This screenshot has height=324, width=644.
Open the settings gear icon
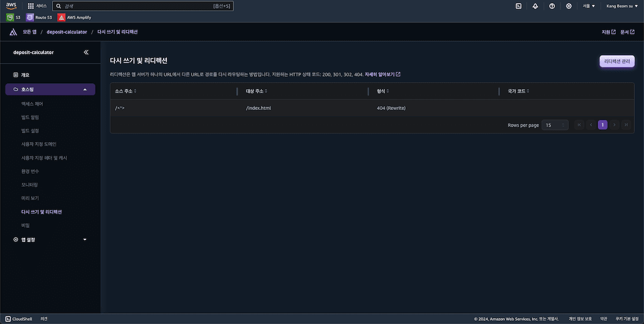point(569,6)
